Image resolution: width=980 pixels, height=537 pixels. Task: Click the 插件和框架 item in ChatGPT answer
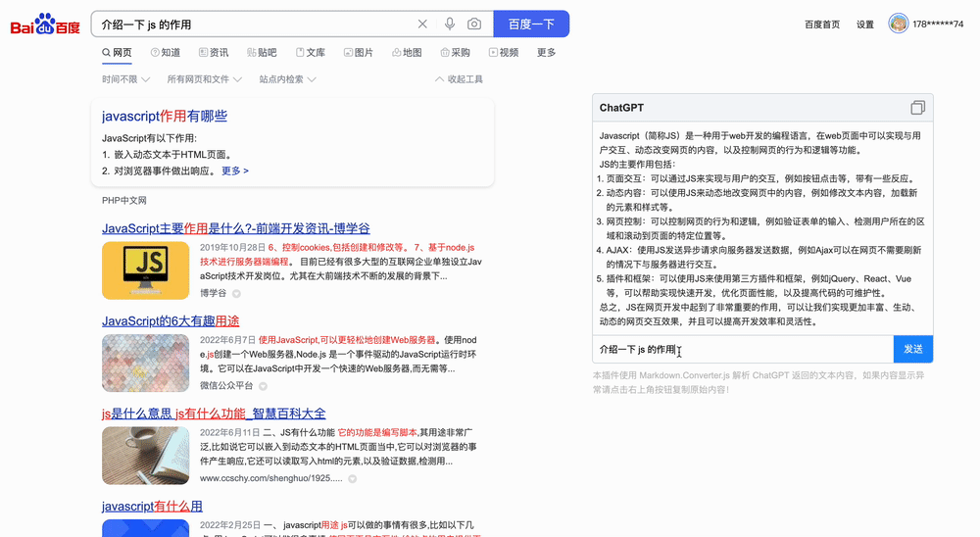pos(754,286)
